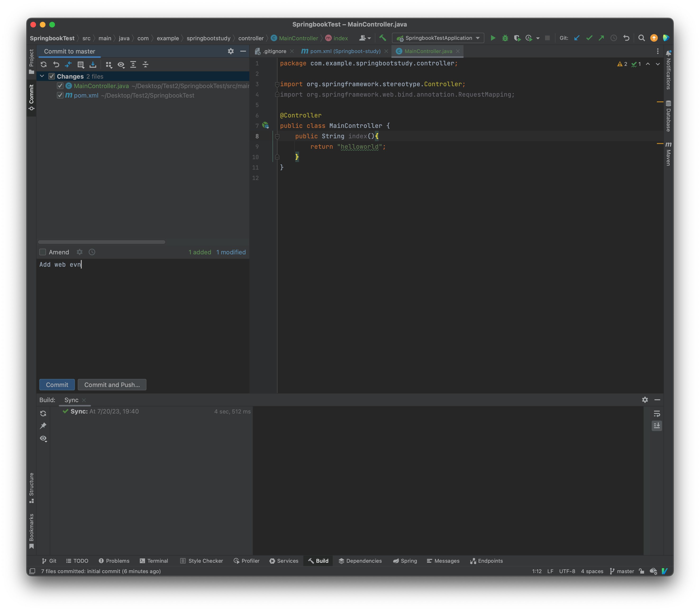The width and height of the screenshot is (700, 611).
Task: Click the Commit button
Action: (57, 385)
